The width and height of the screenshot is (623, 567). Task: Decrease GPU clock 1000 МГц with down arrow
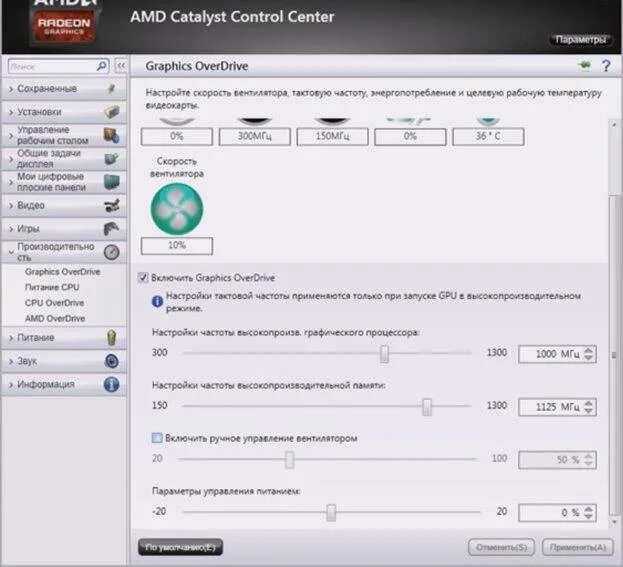pyautogui.click(x=588, y=358)
